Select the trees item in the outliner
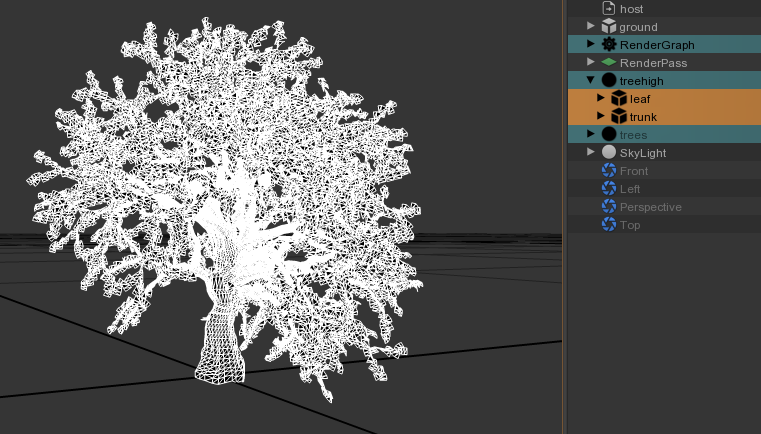This screenshot has height=434, width=761. point(633,135)
